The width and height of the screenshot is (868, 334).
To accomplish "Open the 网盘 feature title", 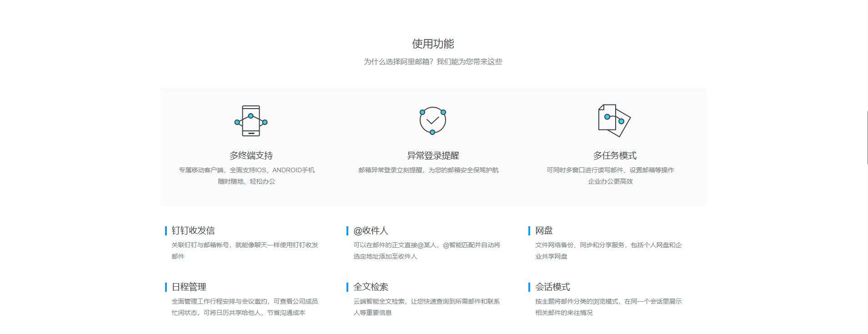I will tap(544, 231).
